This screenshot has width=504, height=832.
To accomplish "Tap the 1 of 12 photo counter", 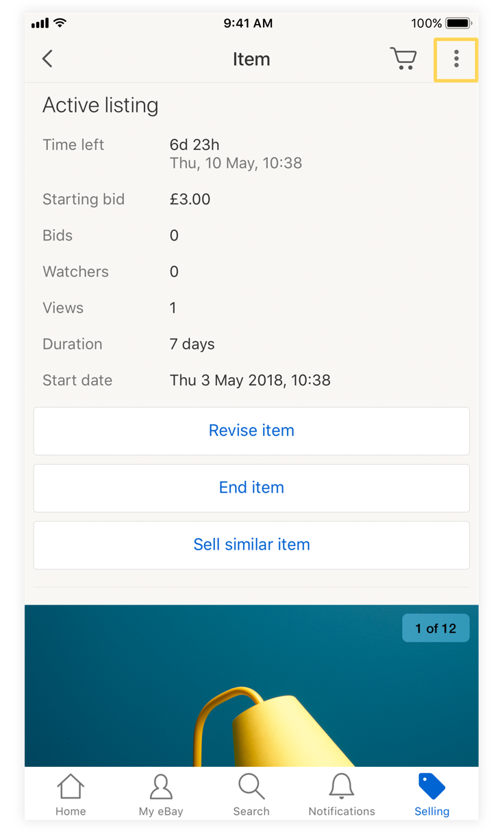I will [436, 628].
